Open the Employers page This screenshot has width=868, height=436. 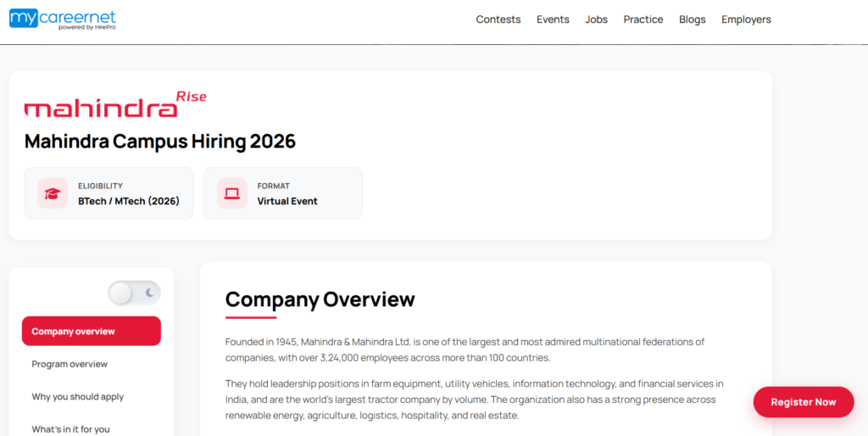pos(746,20)
